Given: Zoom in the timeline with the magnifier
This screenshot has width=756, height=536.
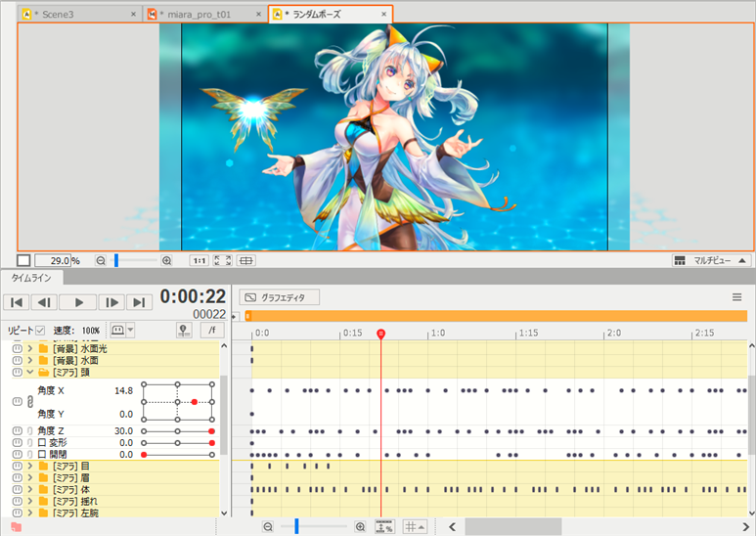Looking at the screenshot, I should click(361, 527).
